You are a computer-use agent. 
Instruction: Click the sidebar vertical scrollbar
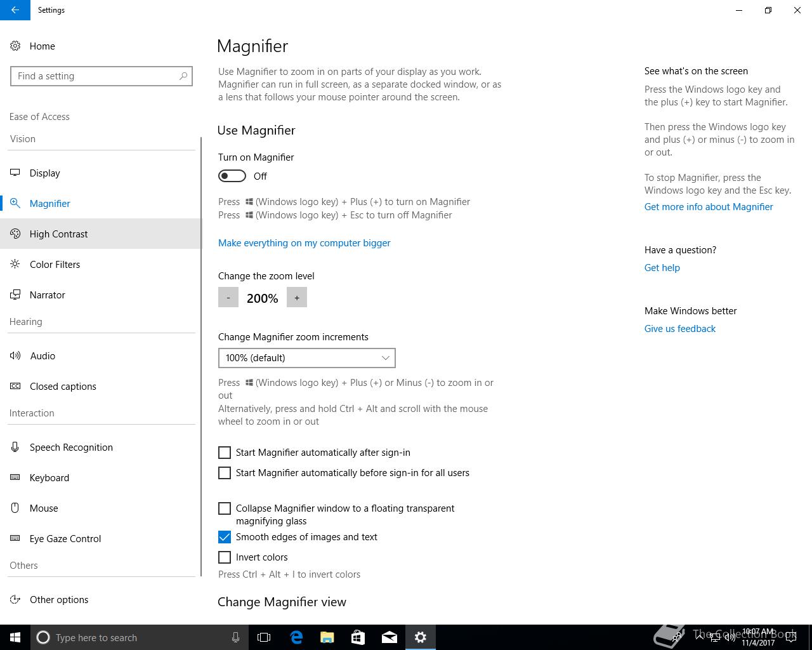201,355
